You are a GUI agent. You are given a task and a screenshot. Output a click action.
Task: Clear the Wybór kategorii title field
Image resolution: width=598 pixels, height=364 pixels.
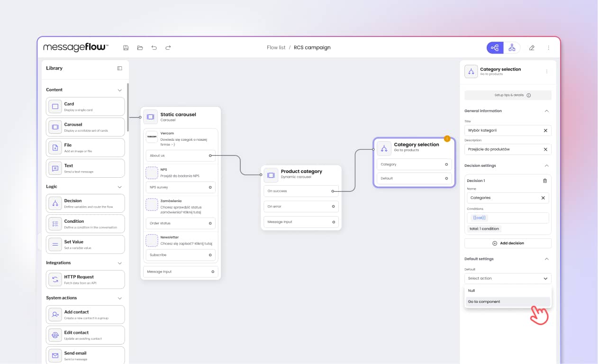tap(545, 130)
